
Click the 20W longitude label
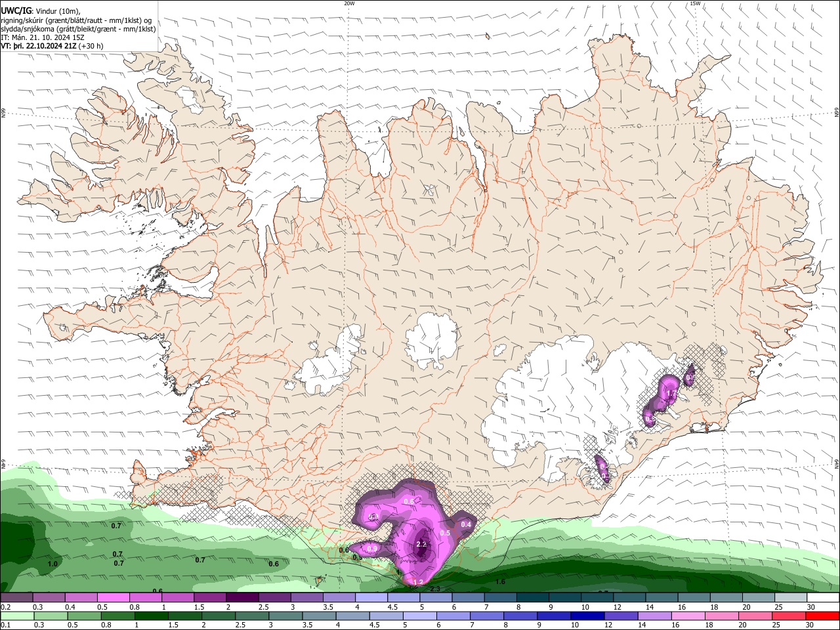(349, 3)
